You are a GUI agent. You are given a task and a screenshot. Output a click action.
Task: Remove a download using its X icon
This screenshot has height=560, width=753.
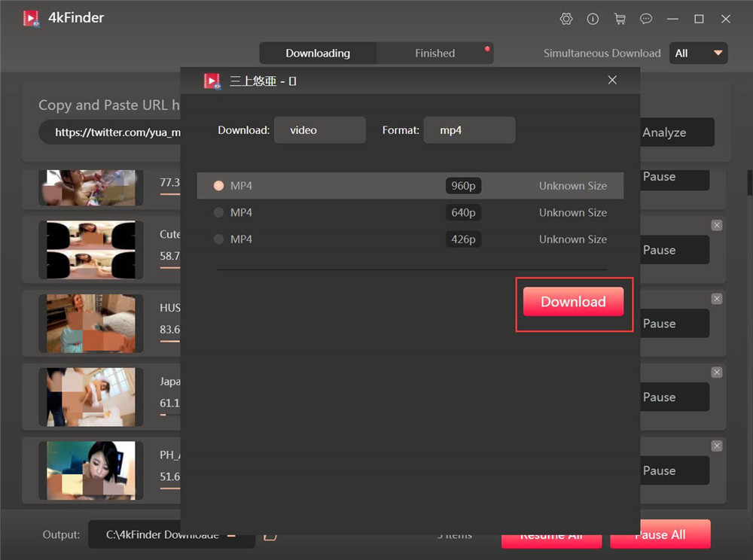(717, 224)
